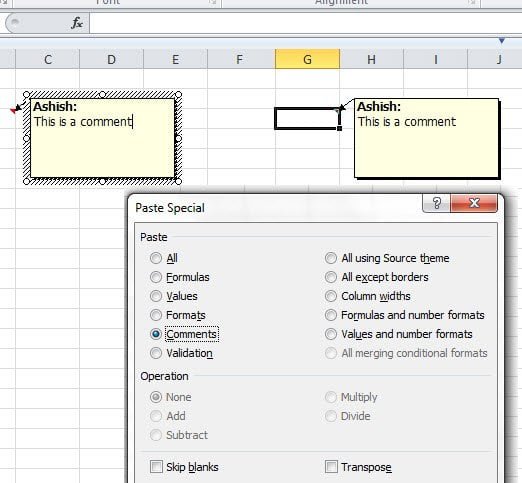
Task: Open the Paste Special help button
Action: pos(436,203)
